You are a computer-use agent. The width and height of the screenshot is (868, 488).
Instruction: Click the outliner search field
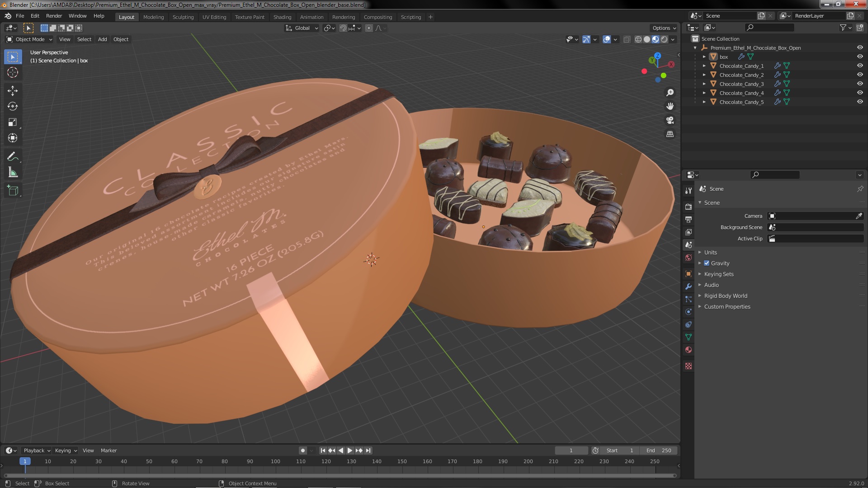(769, 28)
